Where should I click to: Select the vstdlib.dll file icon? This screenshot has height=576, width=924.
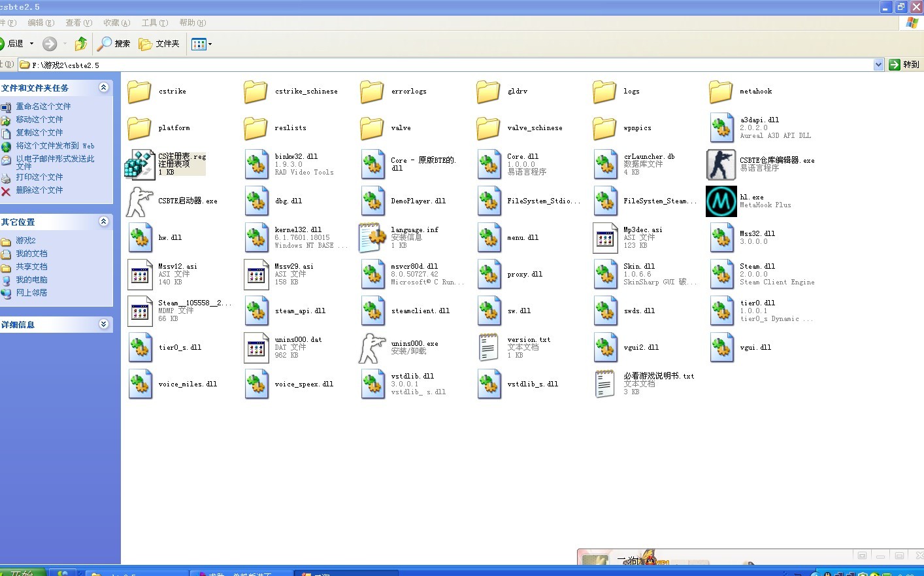[x=372, y=384]
